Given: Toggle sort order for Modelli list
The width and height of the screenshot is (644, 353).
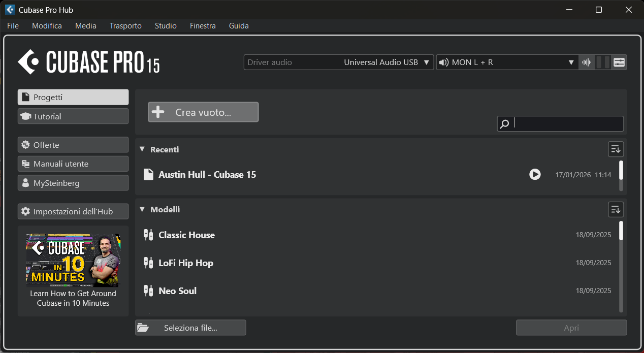Looking at the screenshot, I should 616,209.
